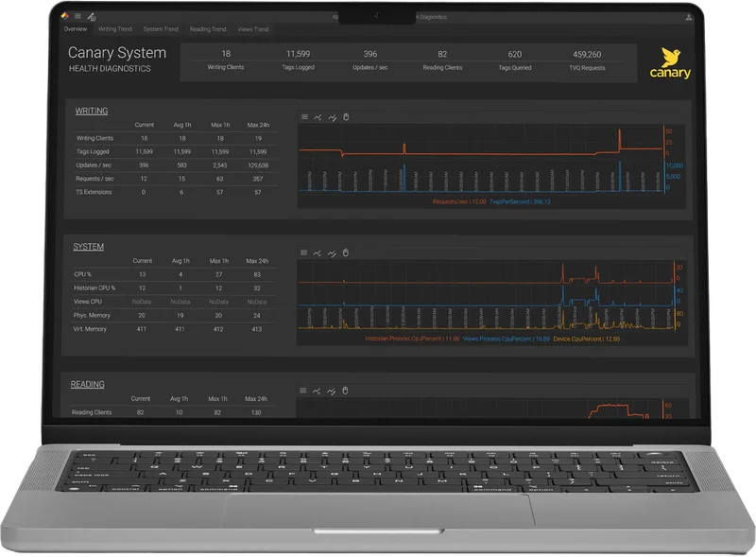The height and width of the screenshot is (557, 756).
Task: Click the CPU % Max 24h value 83
Action: click(x=257, y=274)
